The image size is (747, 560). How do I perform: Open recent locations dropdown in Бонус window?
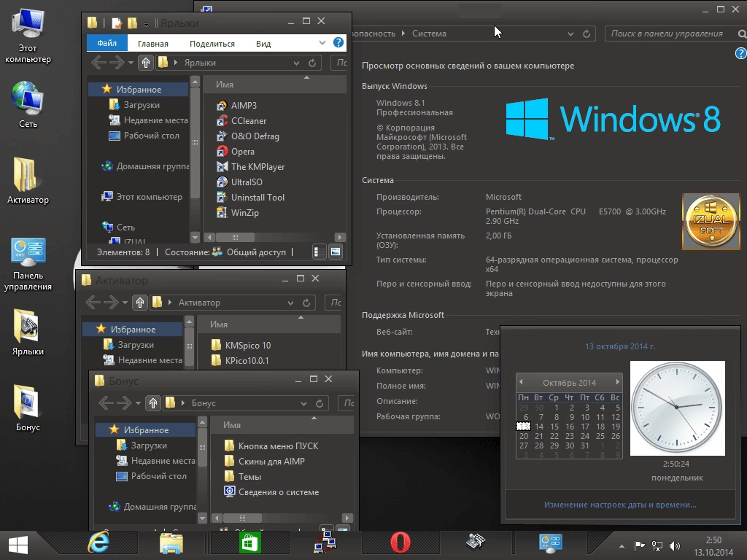tap(138, 402)
